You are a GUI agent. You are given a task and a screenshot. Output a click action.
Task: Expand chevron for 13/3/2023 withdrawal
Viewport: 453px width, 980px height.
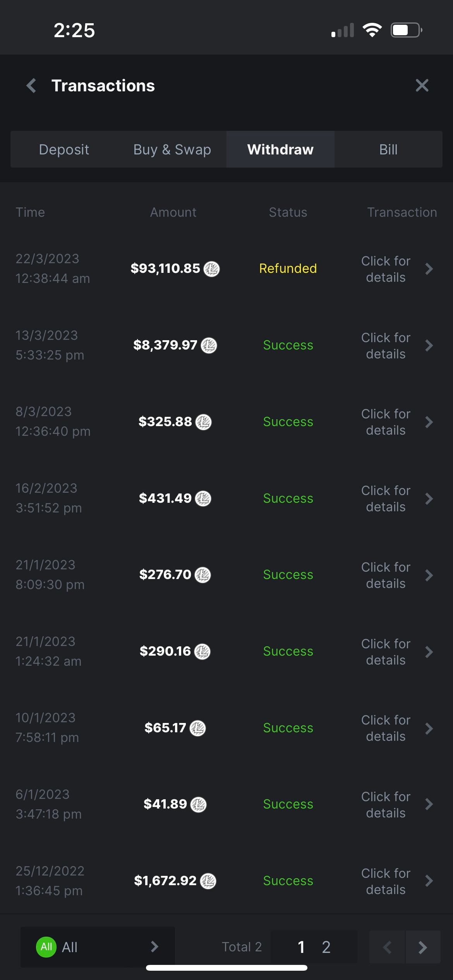tap(429, 346)
